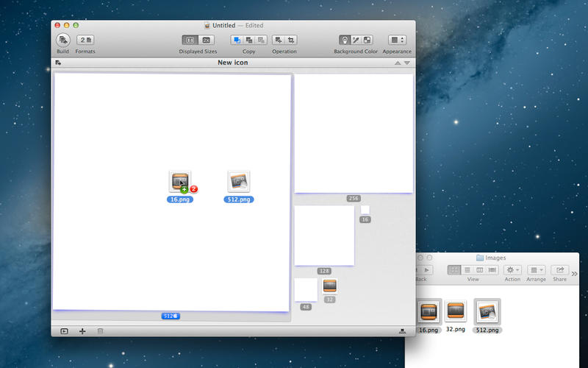Select the 256 size icon slot
Screen dimensions: 588x368
point(354,133)
